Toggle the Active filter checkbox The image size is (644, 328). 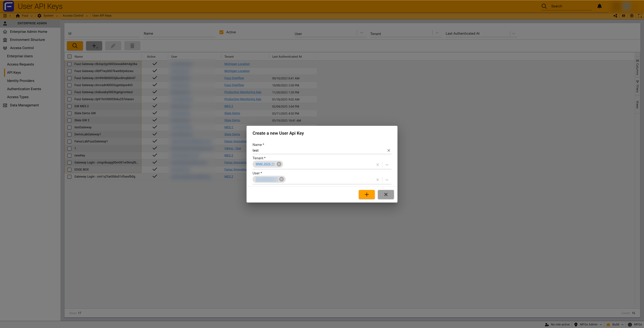click(x=221, y=32)
